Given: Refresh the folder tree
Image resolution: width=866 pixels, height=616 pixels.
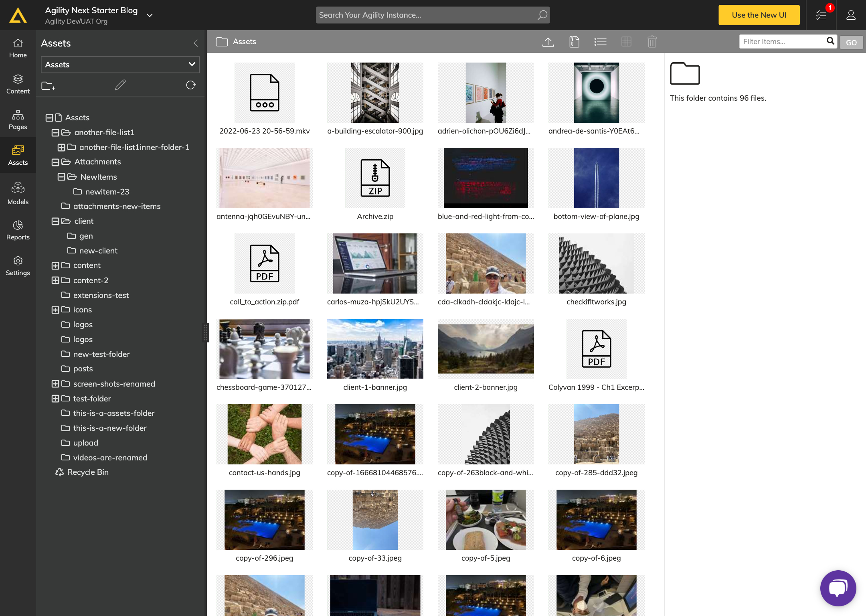Looking at the screenshot, I should tap(191, 85).
